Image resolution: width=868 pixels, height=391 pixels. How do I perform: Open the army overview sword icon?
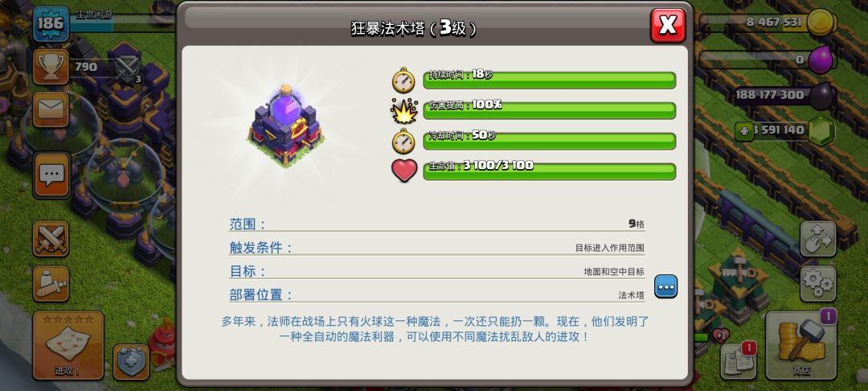[51, 283]
